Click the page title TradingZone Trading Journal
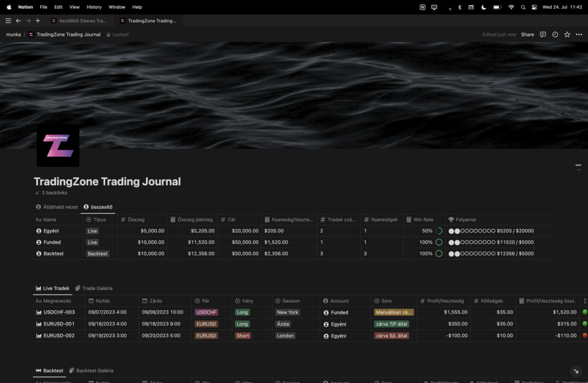Screen dimensions: 588x383 [x=107, y=182]
